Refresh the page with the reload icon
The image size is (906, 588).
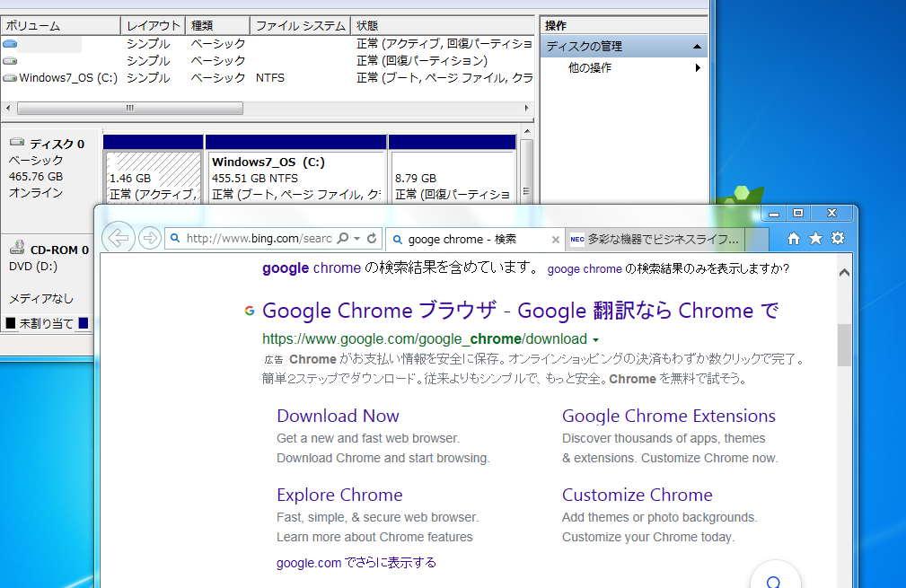click(x=372, y=238)
